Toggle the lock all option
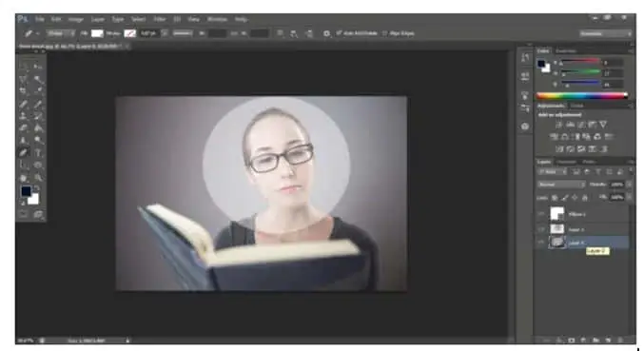The image size is (644, 351). 585,198
